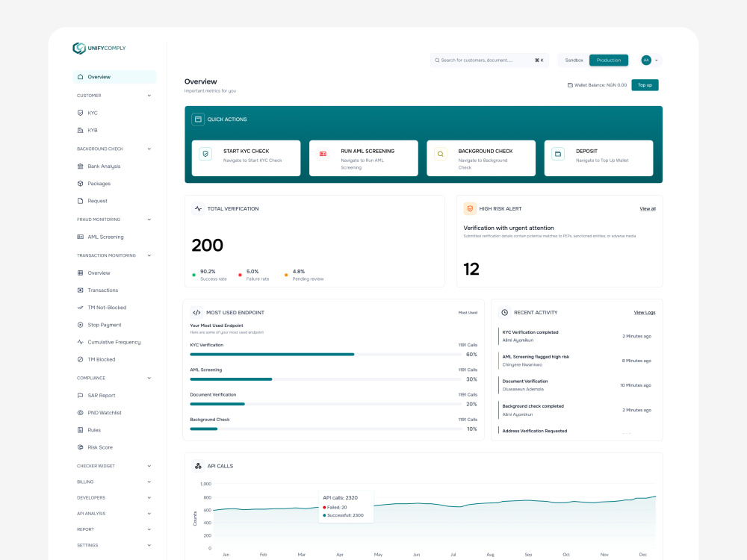Viewport: 747px width, 560px height.
Task: Click the High Risk Alert shield icon
Action: pos(470,208)
